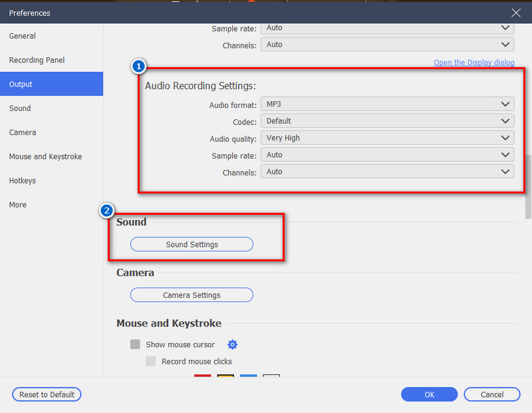Screen dimensions: 532x413
Task: Enable Record mouse clicks checkbox
Action: point(151,361)
